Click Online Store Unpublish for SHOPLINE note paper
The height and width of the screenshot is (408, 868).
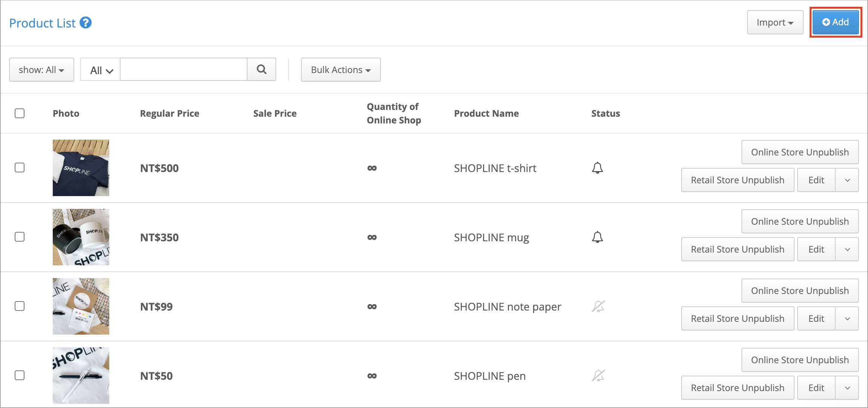(800, 291)
